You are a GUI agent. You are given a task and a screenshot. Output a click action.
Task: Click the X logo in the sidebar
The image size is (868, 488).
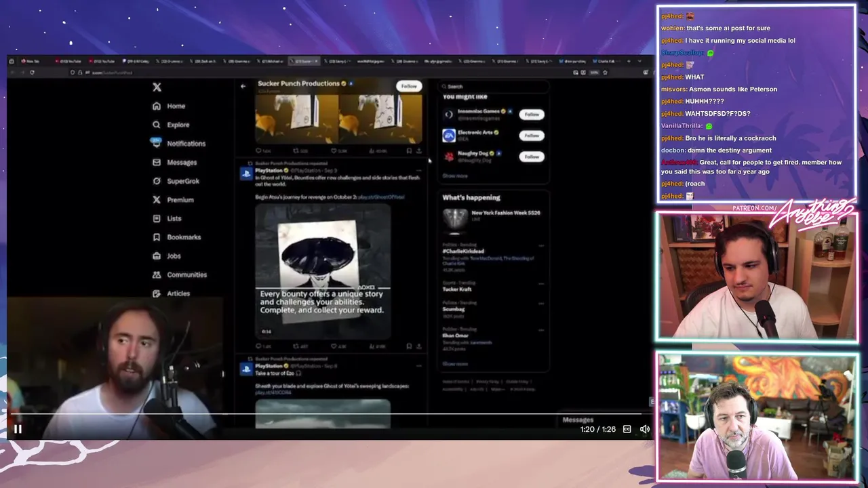(x=157, y=87)
